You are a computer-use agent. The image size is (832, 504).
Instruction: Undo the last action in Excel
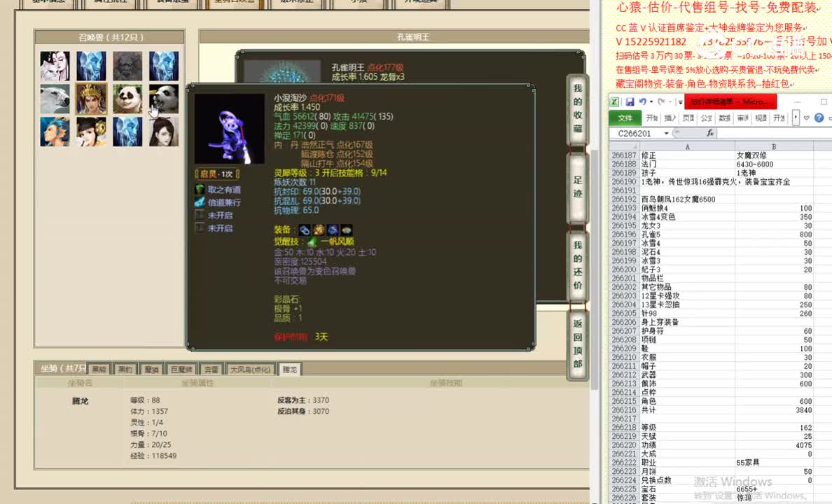[x=643, y=101]
